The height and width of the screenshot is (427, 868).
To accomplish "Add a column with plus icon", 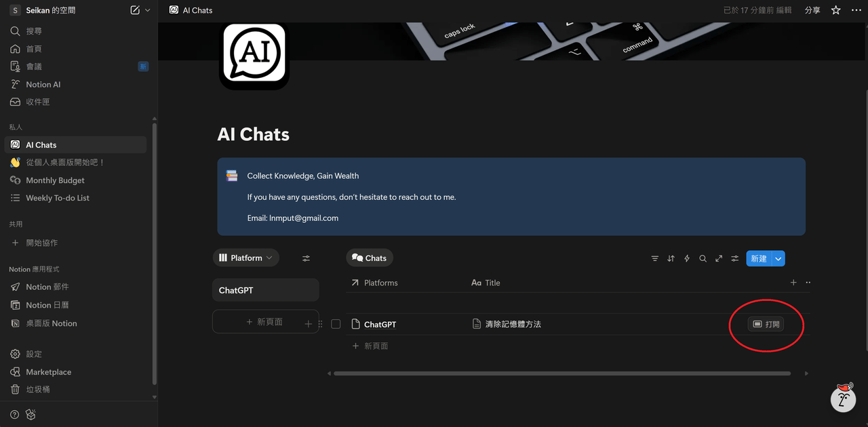I will coord(793,283).
